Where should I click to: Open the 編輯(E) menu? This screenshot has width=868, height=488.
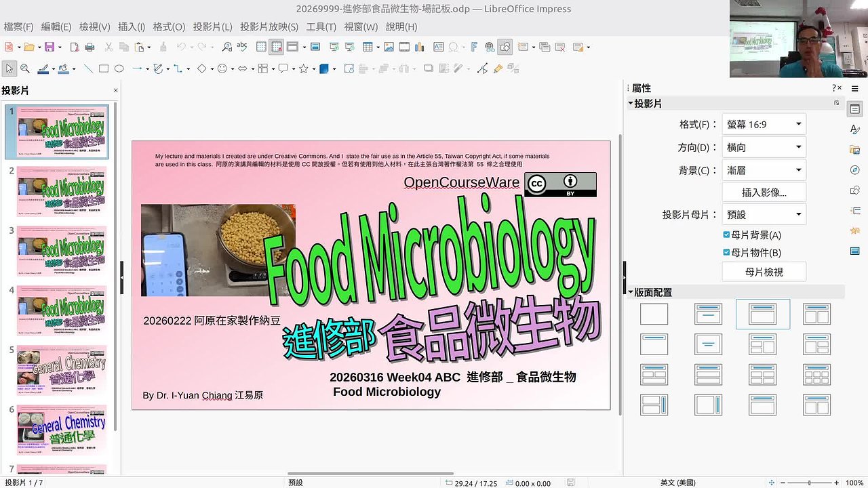click(56, 27)
